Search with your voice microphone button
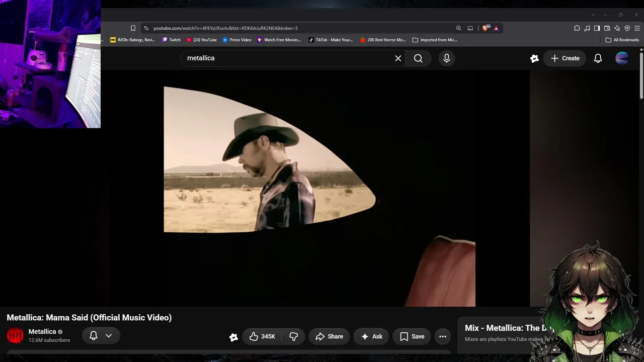The image size is (644, 362). 447,58
